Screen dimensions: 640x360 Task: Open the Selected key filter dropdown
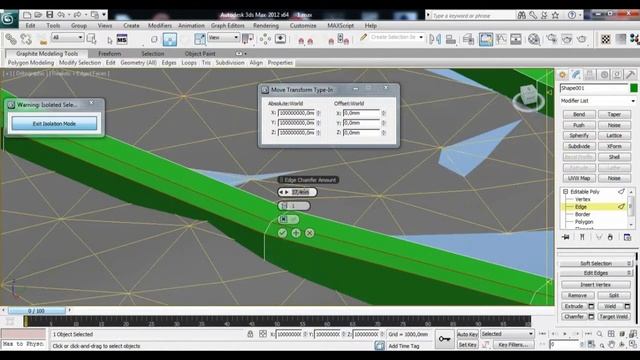coord(507,334)
